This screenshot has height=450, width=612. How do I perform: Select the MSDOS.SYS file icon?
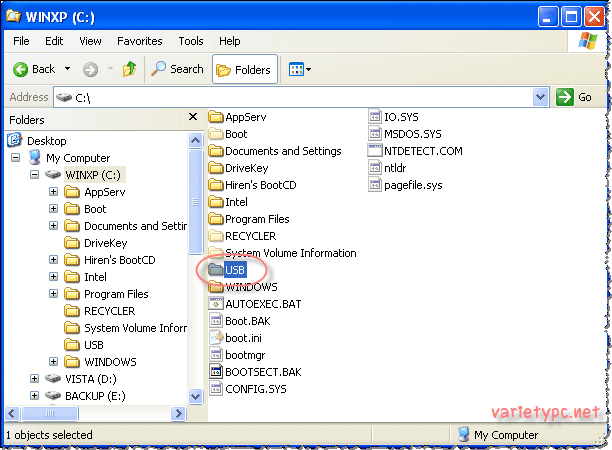click(375, 134)
